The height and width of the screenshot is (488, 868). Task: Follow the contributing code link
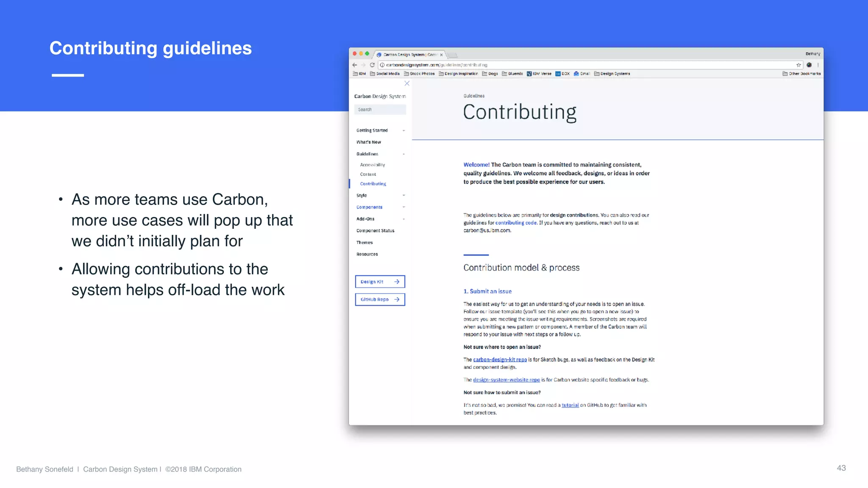coord(516,223)
